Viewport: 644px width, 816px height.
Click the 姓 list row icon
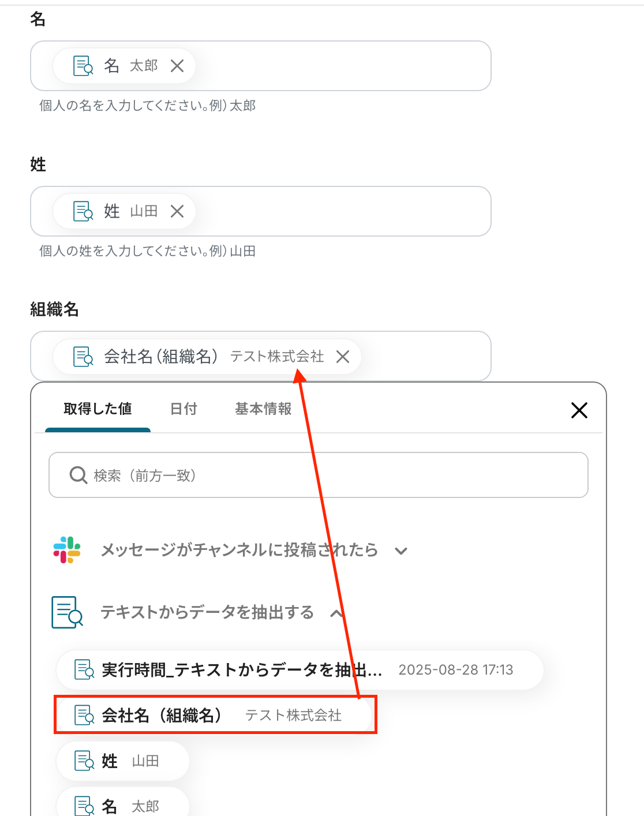84,761
